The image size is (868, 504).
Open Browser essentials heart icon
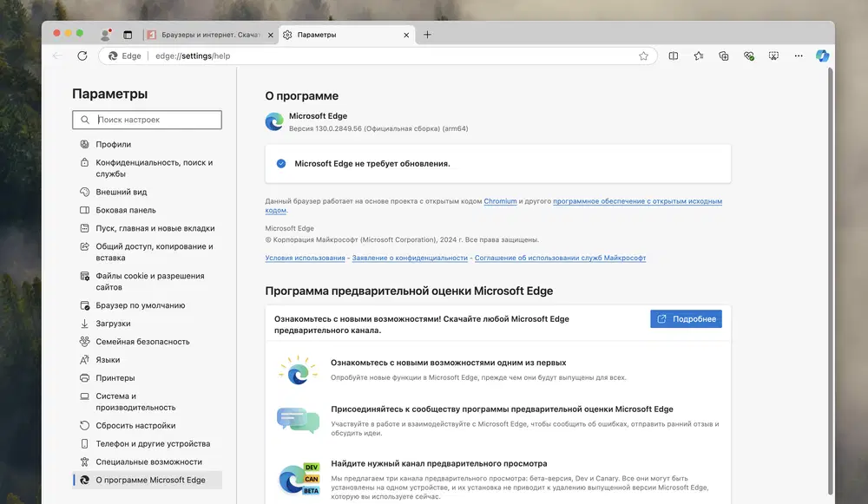(749, 56)
